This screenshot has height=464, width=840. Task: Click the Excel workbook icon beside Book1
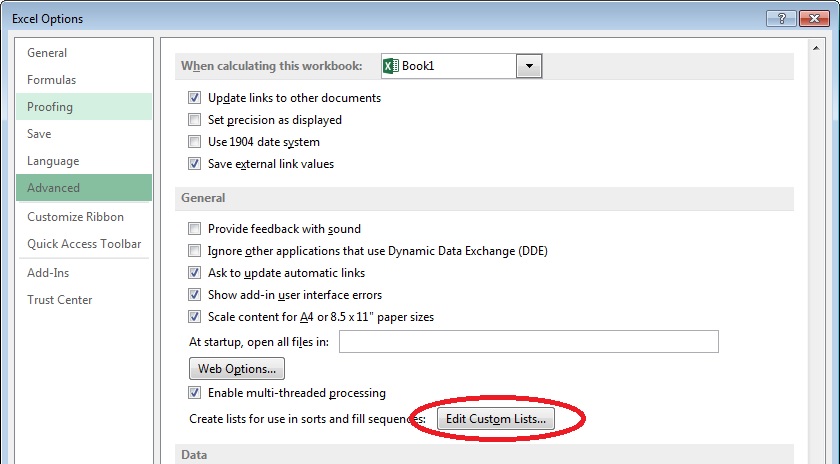coord(391,66)
